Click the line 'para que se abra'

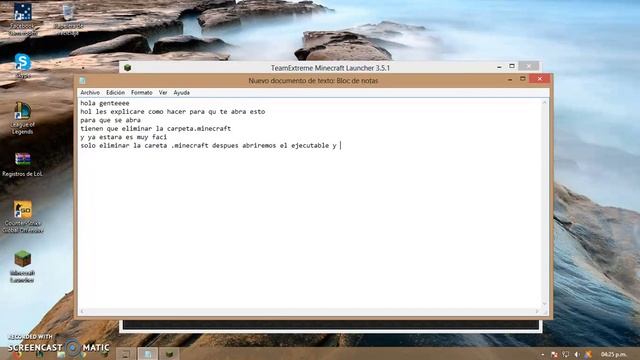click(111, 120)
